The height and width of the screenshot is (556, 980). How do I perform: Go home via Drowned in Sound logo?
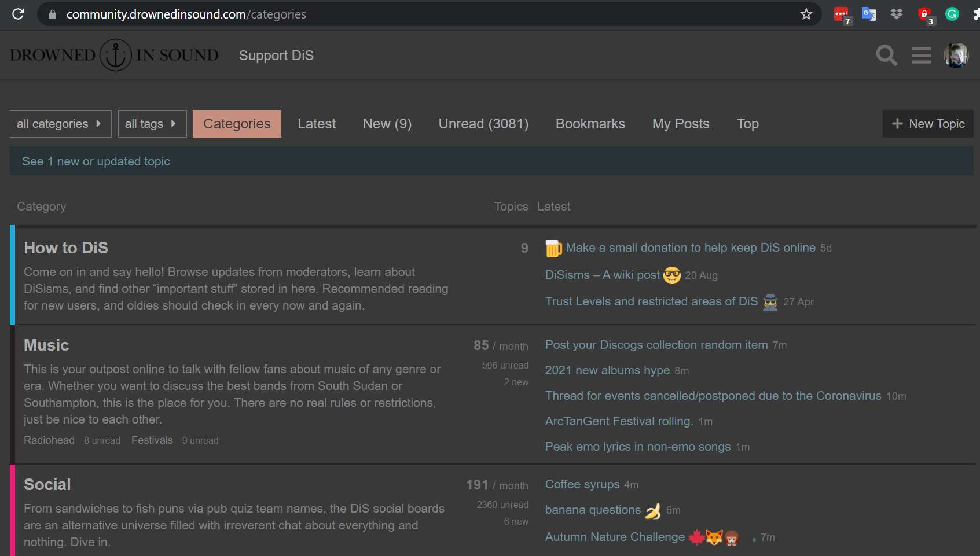pos(114,55)
